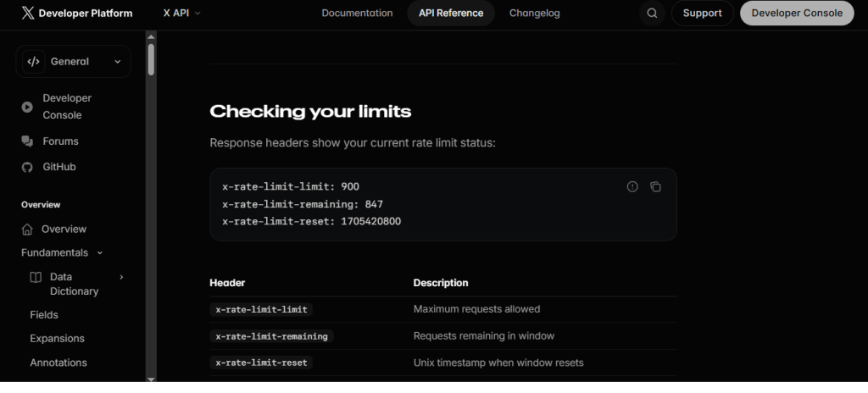Open the Changelog tab

point(534,14)
